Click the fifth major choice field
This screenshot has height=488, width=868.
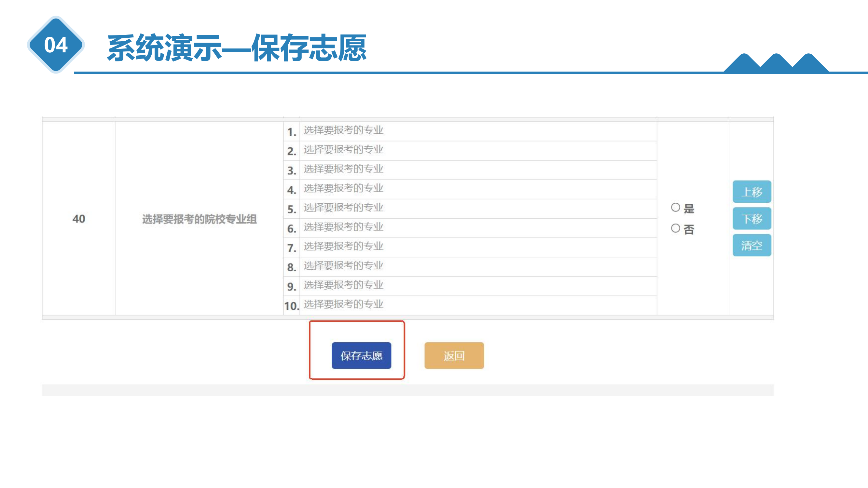(472, 208)
